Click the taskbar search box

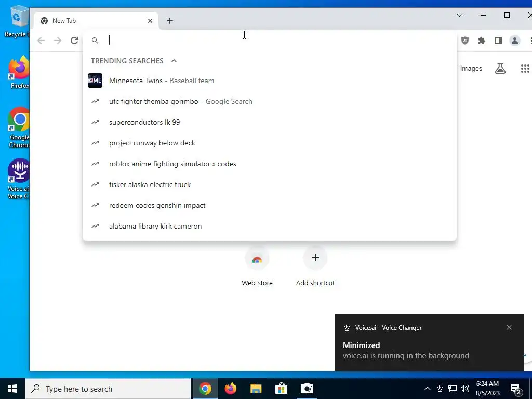pos(108,389)
